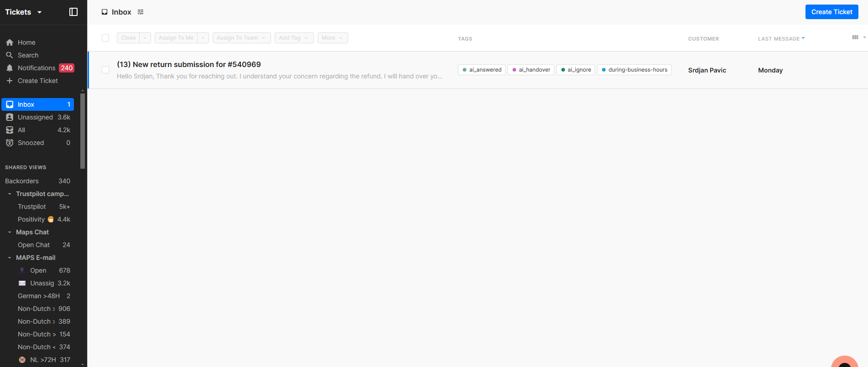Open the Close button dropdown arrow
The height and width of the screenshot is (367, 868).
[x=145, y=38]
